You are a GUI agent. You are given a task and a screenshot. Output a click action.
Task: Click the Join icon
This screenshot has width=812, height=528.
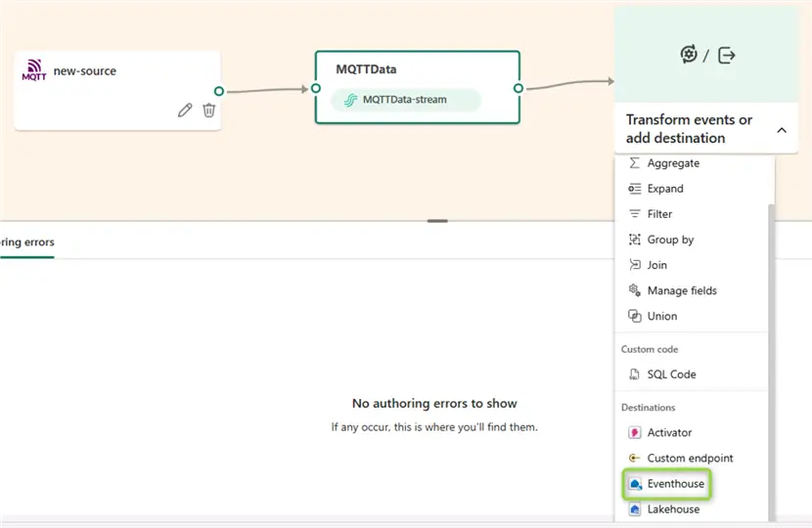coord(634,265)
